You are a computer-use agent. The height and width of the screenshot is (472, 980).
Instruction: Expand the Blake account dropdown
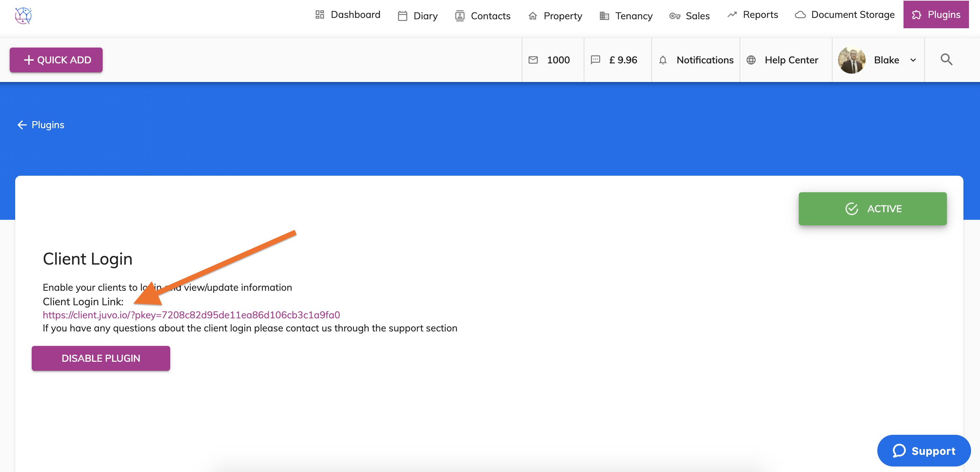point(913,60)
